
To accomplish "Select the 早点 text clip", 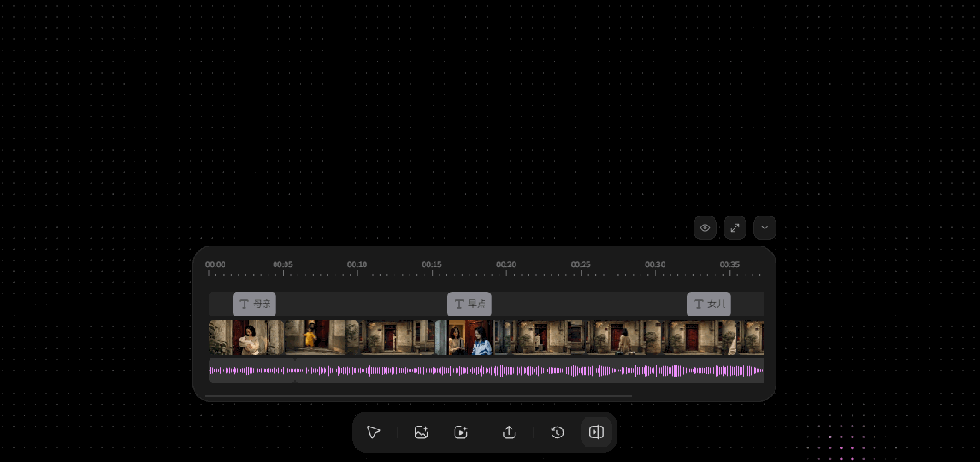I will [469, 305].
